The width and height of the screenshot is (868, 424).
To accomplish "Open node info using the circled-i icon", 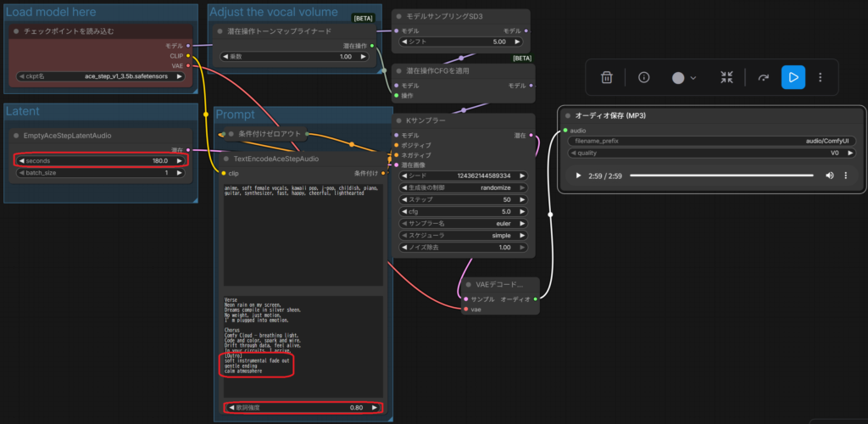I will coord(644,77).
